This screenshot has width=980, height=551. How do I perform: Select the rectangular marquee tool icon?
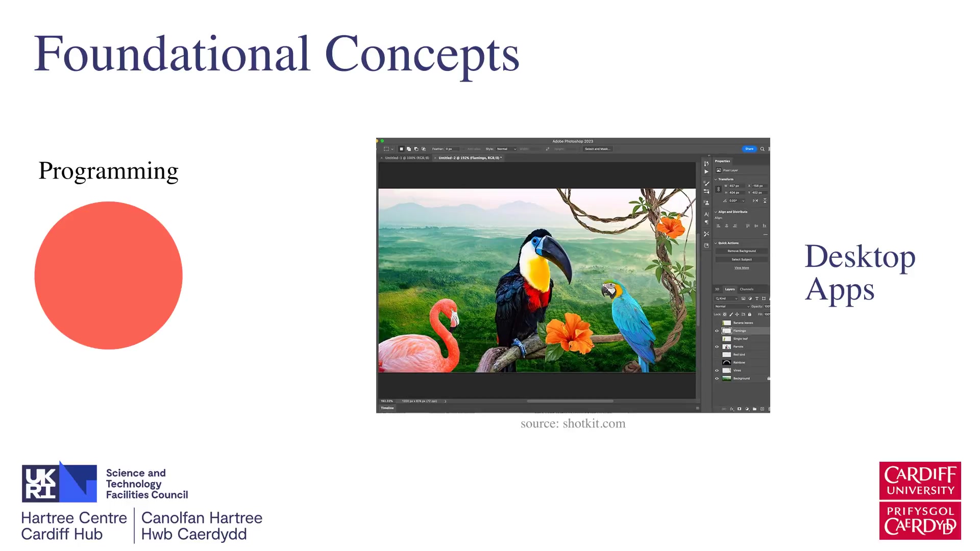[x=386, y=149]
